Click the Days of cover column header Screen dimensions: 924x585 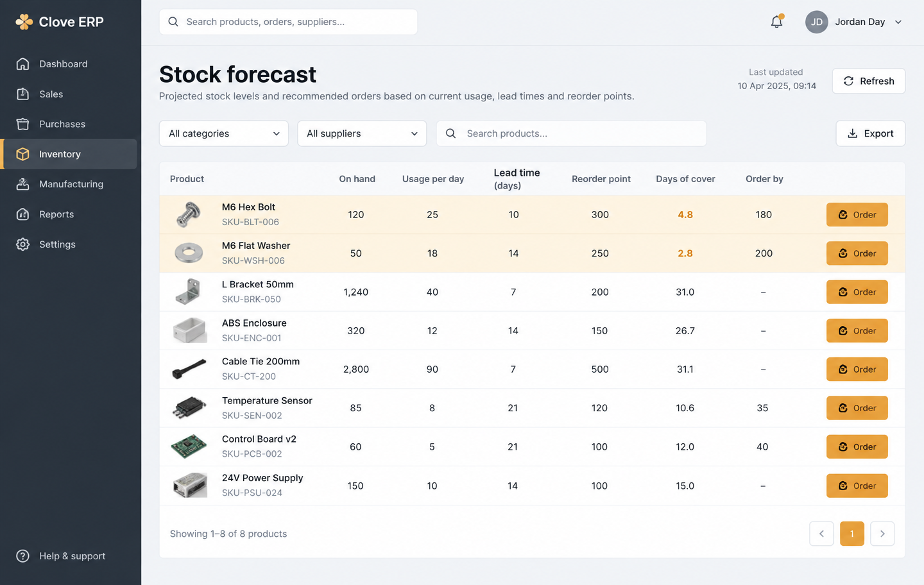[x=685, y=179]
